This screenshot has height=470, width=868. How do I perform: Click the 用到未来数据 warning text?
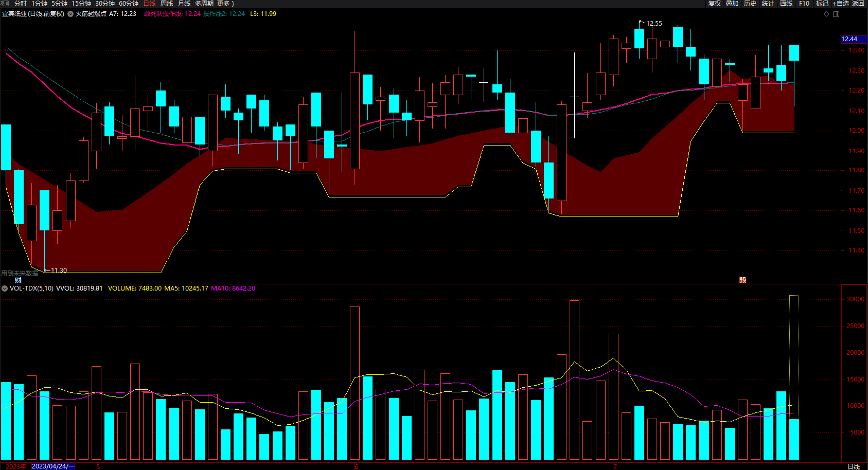(20, 274)
